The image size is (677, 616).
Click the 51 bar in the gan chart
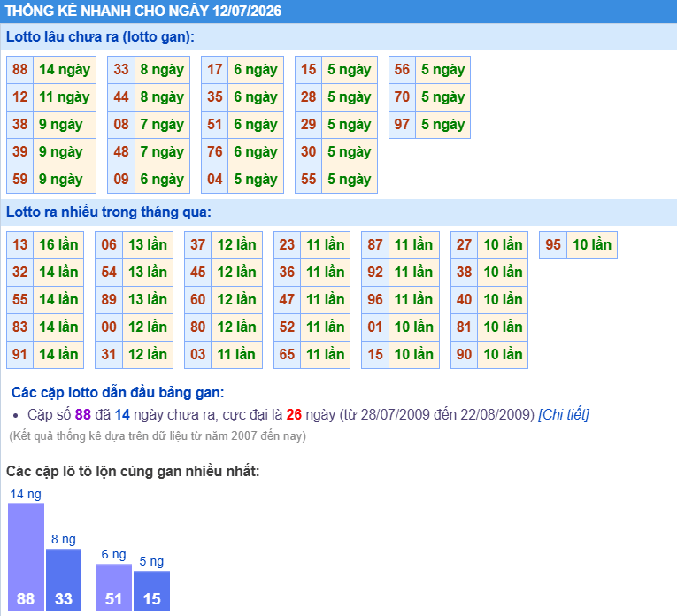coord(113,587)
